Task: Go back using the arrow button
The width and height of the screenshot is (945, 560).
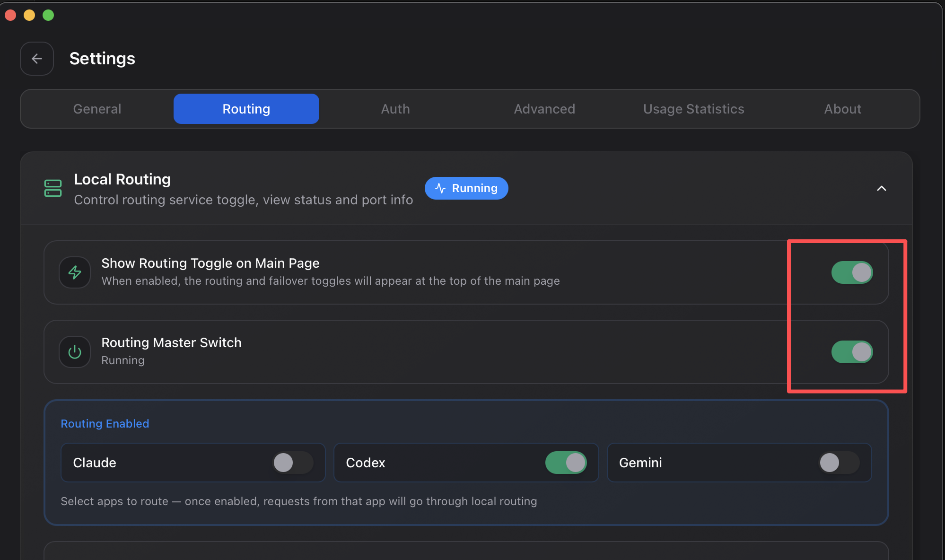Action: click(37, 59)
